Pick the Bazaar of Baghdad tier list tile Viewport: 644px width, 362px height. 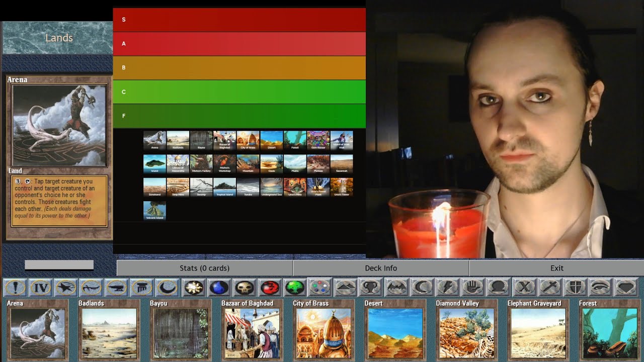pos(224,140)
